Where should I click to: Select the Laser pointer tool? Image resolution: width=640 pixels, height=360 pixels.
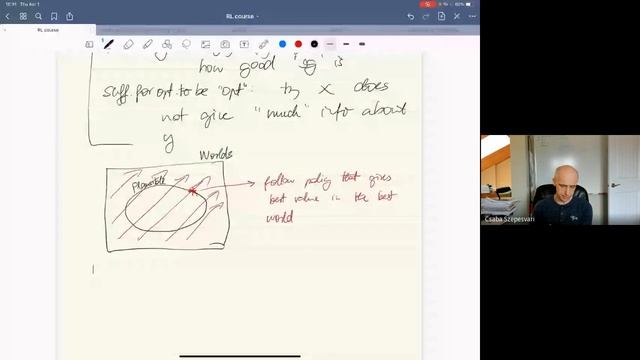[264, 44]
